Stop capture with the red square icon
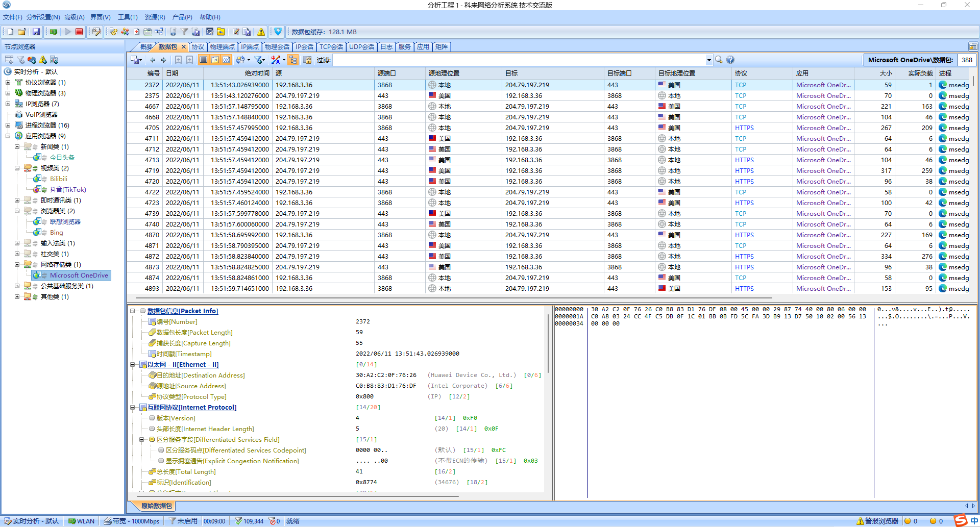Image resolution: width=980 pixels, height=527 pixels. tap(79, 32)
